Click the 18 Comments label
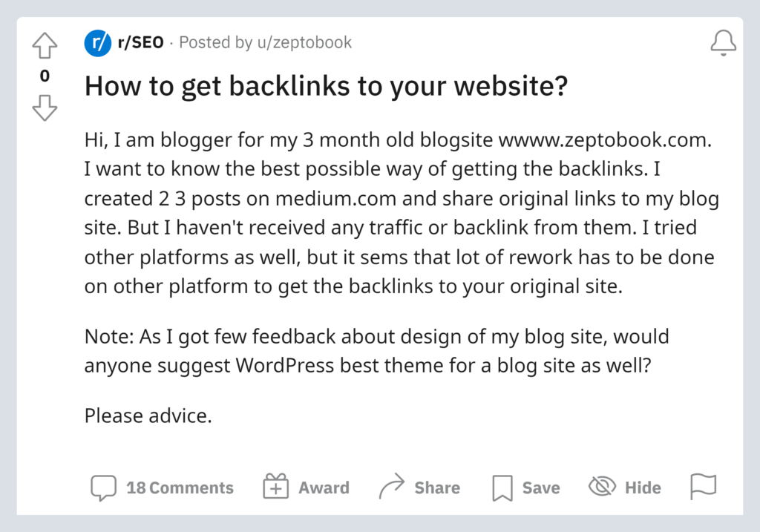Screen dimensions: 760x532 180,487
